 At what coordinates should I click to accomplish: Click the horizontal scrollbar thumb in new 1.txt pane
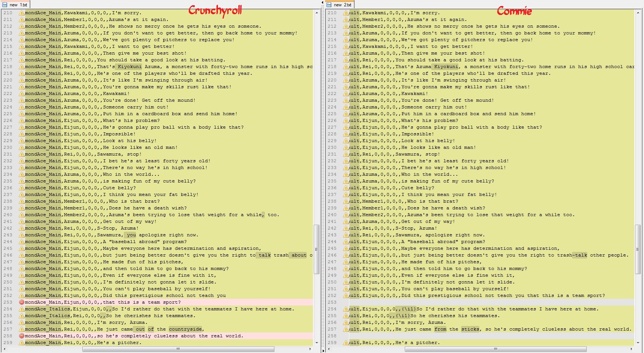point(178,349)
